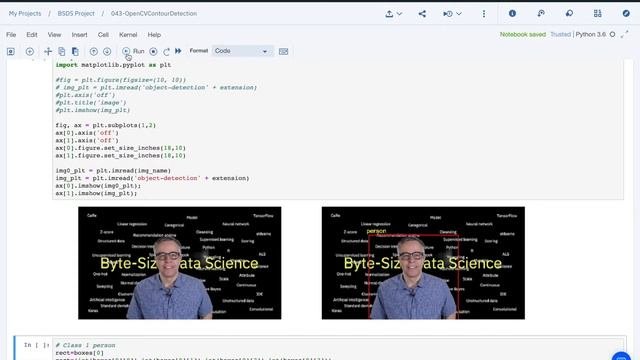640x360 pixels.
Task: Move the selected cell up
Action: click(93, 51)
